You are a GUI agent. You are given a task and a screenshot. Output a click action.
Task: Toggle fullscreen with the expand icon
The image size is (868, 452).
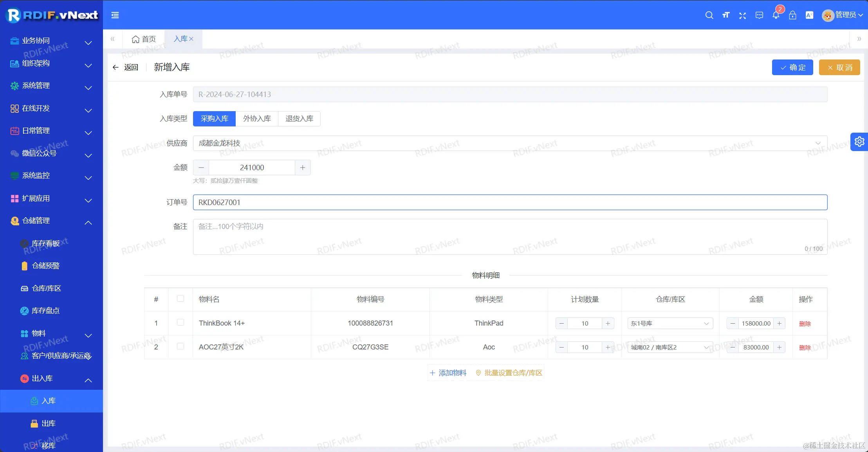742,15
